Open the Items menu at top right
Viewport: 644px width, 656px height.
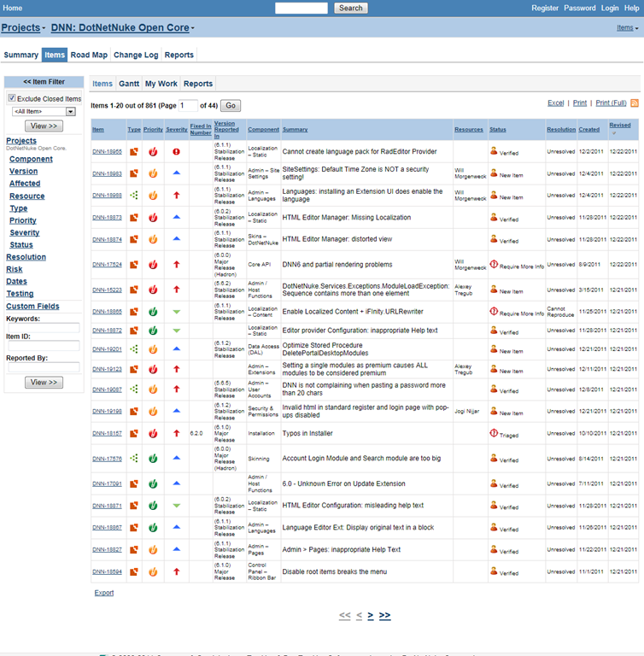[627, 27]
